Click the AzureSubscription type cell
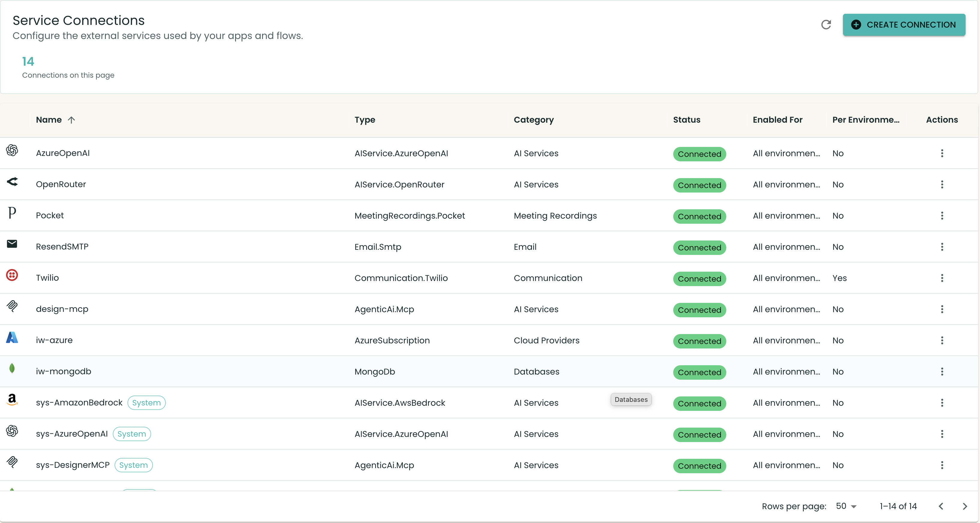 (392, 340)
